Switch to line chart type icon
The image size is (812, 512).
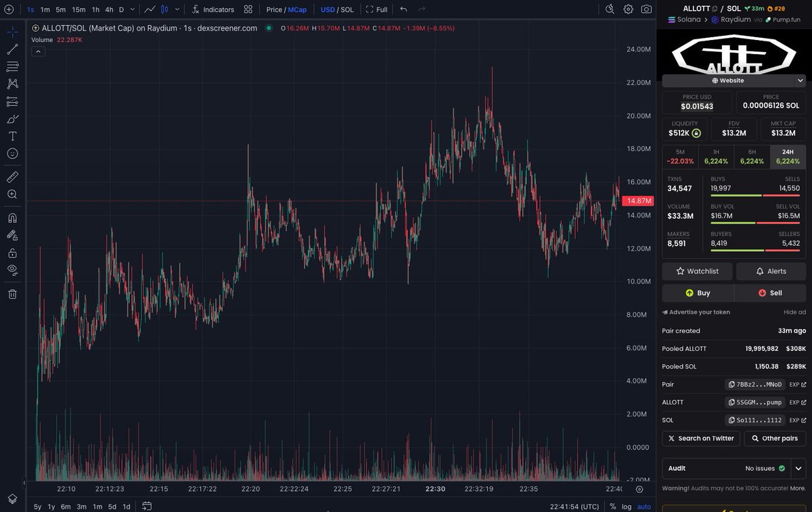pos(150,9)
